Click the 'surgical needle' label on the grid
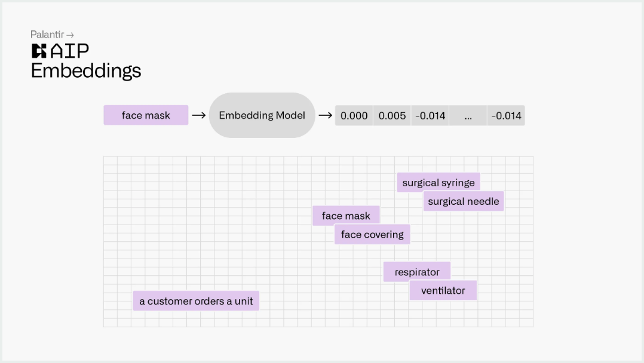This screenshot has width=644, height=363. 464,201
